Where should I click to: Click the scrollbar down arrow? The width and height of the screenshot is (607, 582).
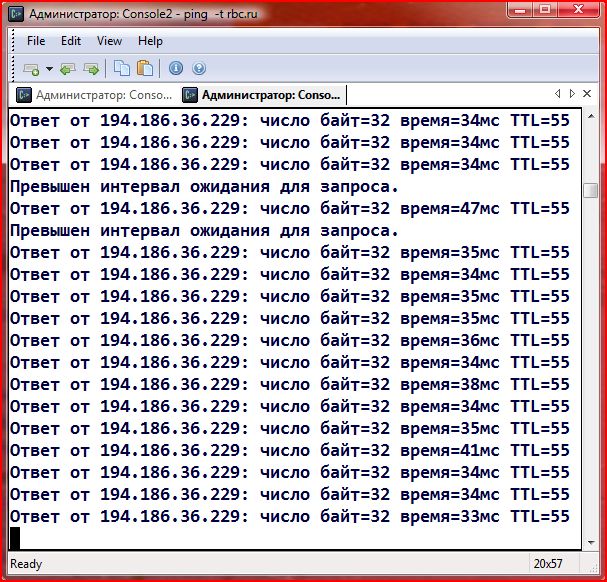(591, 543)
